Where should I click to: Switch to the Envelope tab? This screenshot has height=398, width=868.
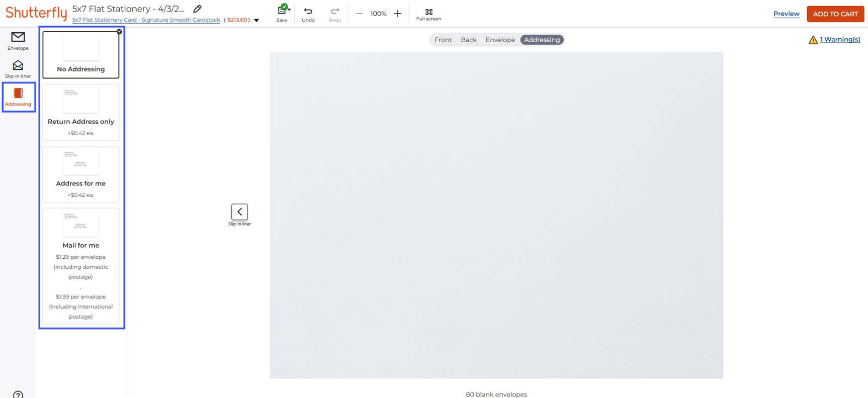pos(500,40)
